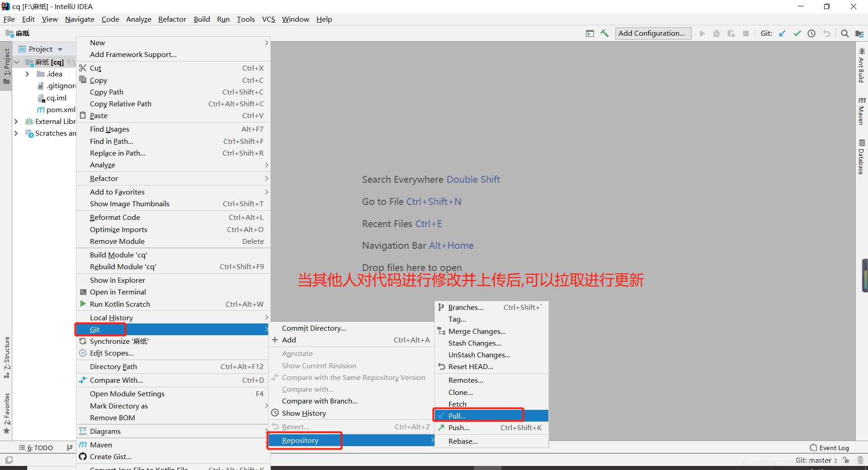The image size is (868, 470).
Task: Open the Database side panel
Action: tap(862, 157)
